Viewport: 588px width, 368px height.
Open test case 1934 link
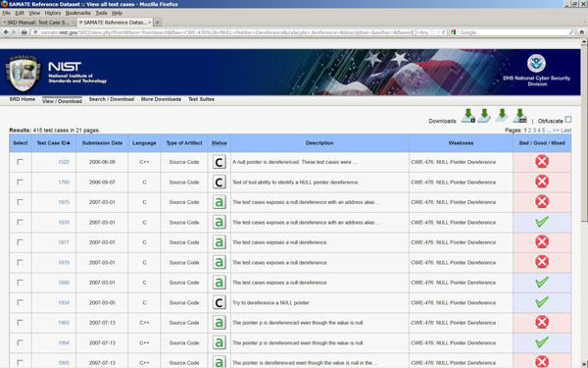[64, 302]
